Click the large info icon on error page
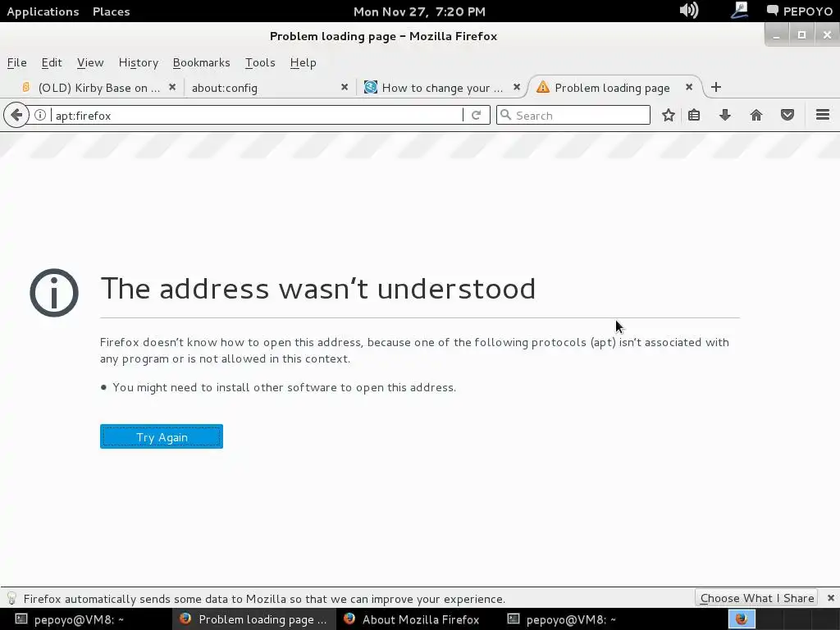 click(x=53, y=293)
